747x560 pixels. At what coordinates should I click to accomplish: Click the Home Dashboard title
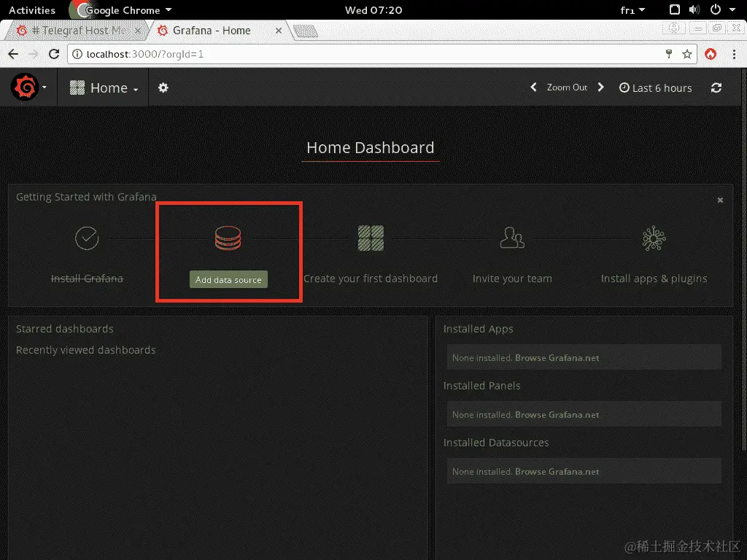pos(370,147)
